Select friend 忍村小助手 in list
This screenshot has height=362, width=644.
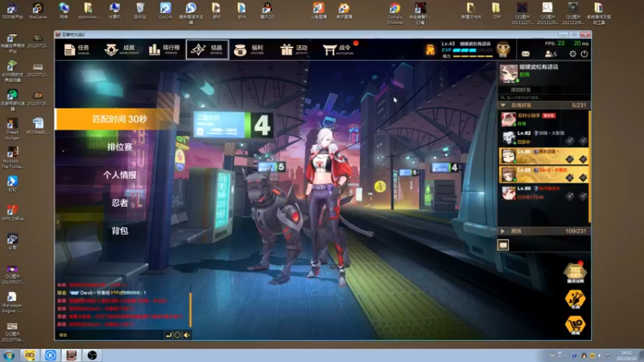(544, 119)
